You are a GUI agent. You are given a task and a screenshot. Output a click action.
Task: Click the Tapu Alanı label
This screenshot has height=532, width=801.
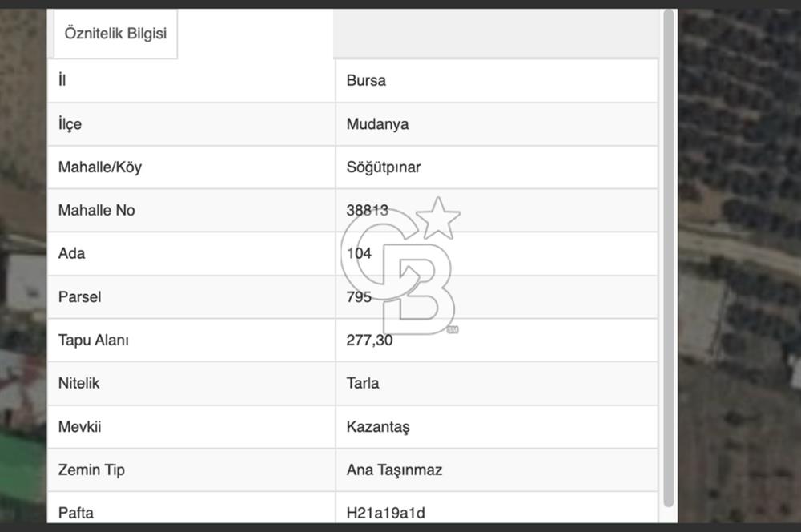point(93,341)
